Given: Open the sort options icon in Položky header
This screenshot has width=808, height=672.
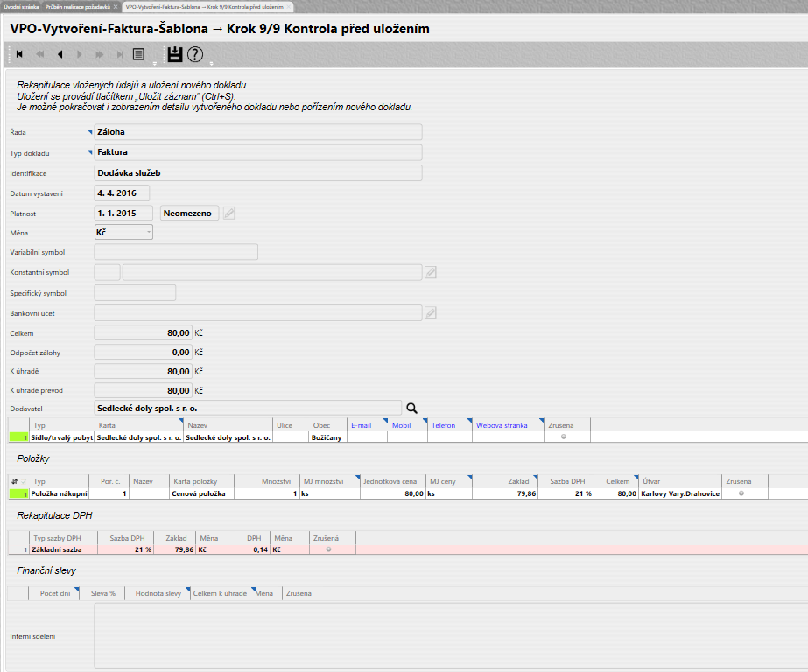Looking at the screenshot, I should coord(15,481).
